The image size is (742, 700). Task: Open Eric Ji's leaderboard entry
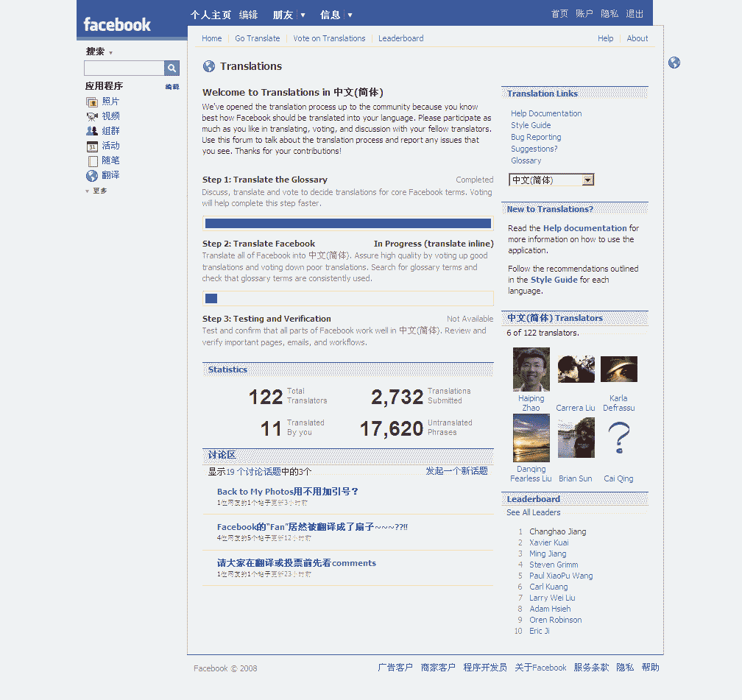click(x=540, y=631)
